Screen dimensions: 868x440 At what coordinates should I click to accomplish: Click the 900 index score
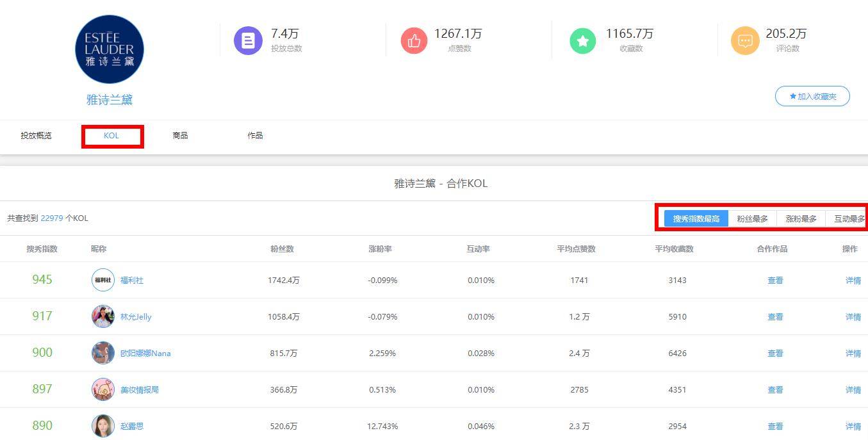coord(42,353)
